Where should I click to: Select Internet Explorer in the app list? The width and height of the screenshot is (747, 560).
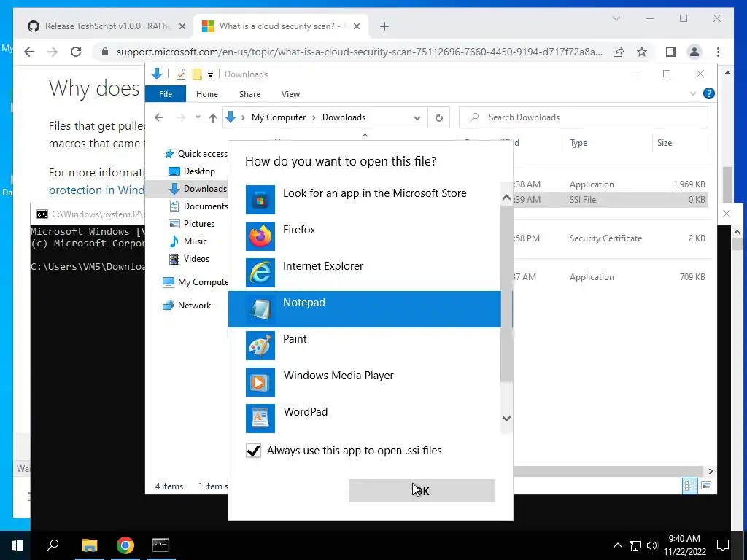[x=365, y=273]
